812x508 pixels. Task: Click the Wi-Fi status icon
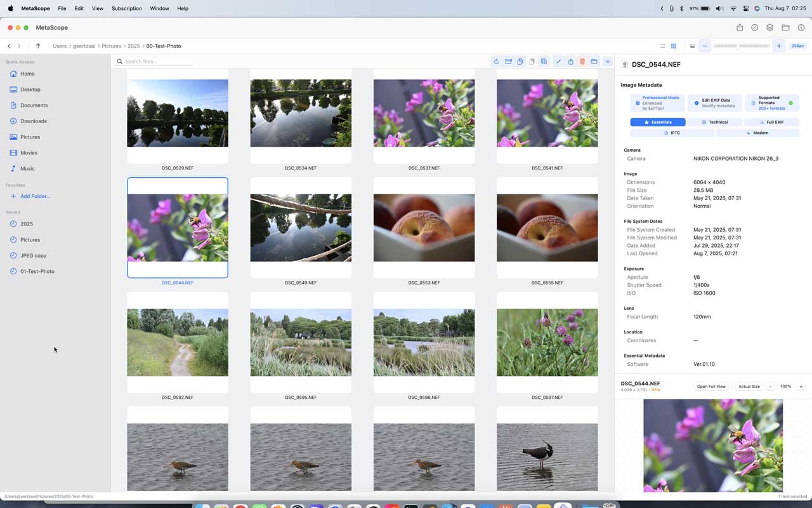pos(733,8)
